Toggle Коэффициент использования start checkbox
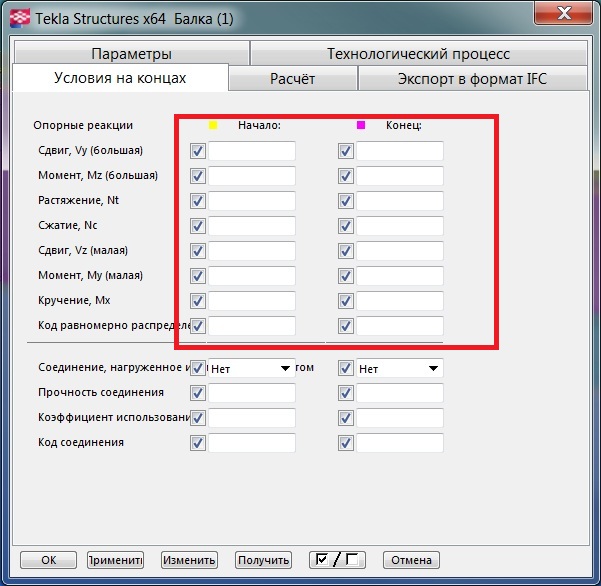The height and width of the screenshot is (586, 601). click(x=198, y=418)
